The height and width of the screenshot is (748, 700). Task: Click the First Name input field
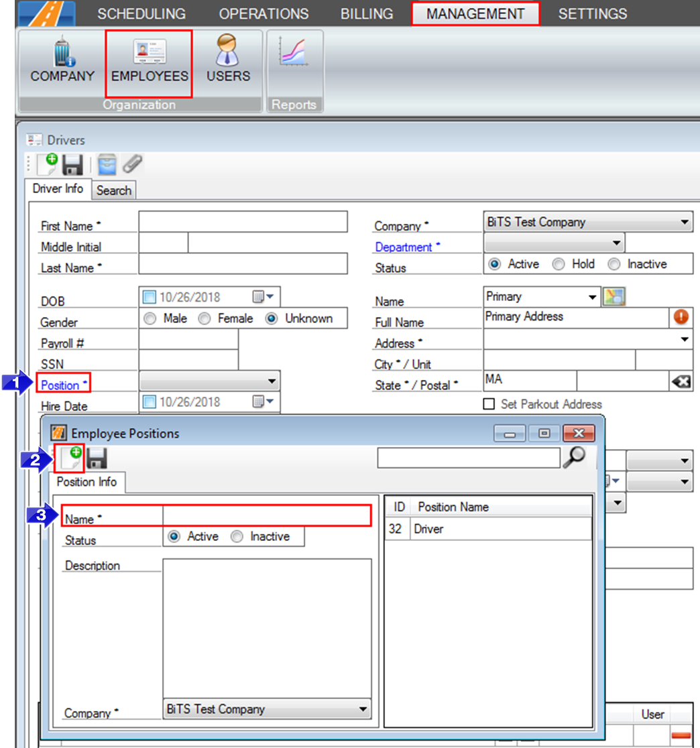click(243, 222)
